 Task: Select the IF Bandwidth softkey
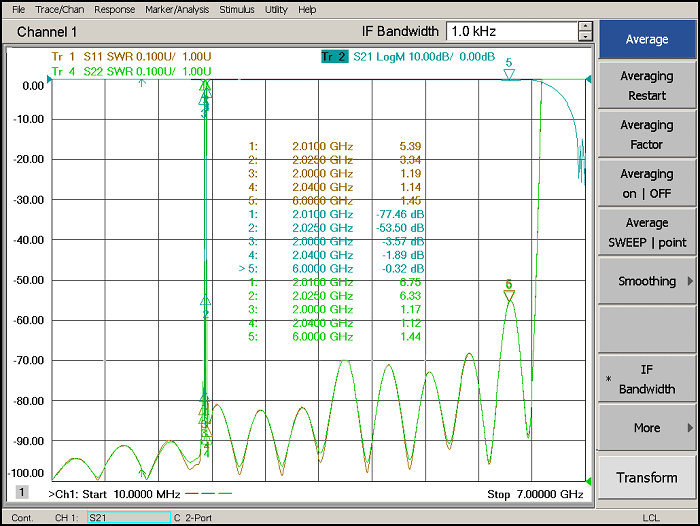[647, 379]
